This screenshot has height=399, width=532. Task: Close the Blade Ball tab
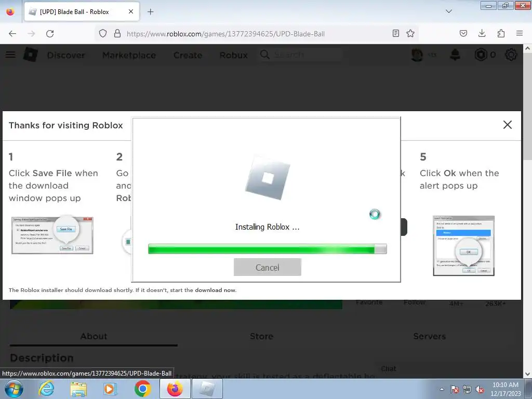tap(131, 11)
